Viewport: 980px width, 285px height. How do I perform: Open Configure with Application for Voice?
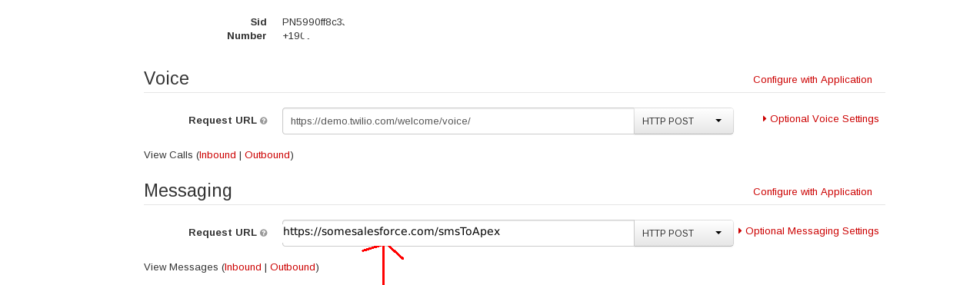pos(812,79)
